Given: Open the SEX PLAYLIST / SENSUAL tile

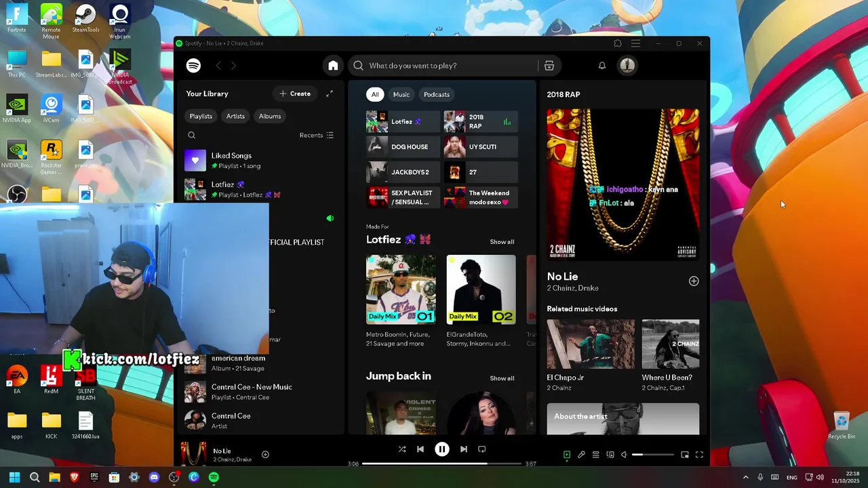Looking at the screenshot, I should point(403,197).
